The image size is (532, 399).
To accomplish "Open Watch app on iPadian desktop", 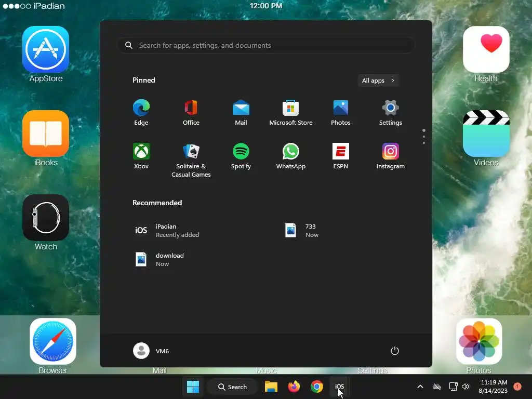I will [46, 222].
